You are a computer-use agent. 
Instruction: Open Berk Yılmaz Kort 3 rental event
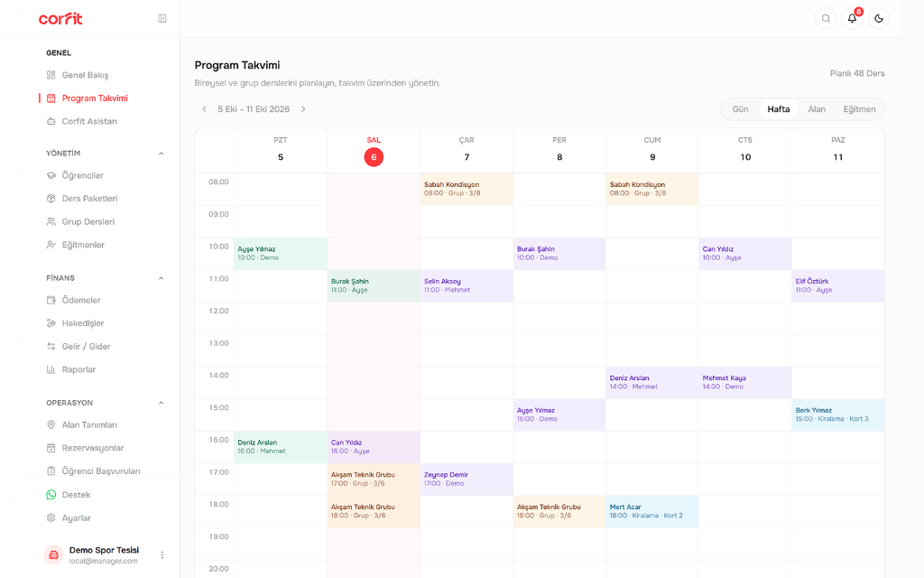(x=838, y=415)
